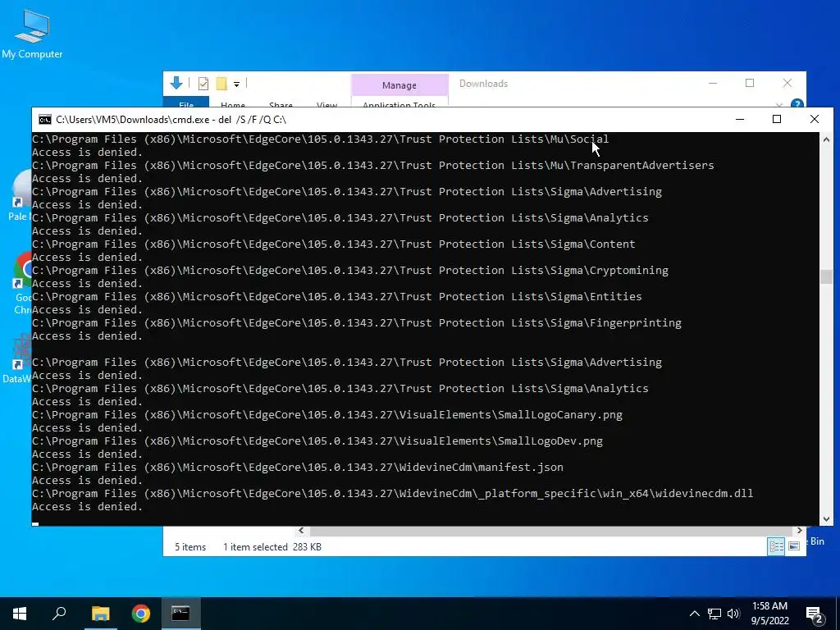840x630 pixels.
Task: Open the Windows Start menu
Action: 20,614
